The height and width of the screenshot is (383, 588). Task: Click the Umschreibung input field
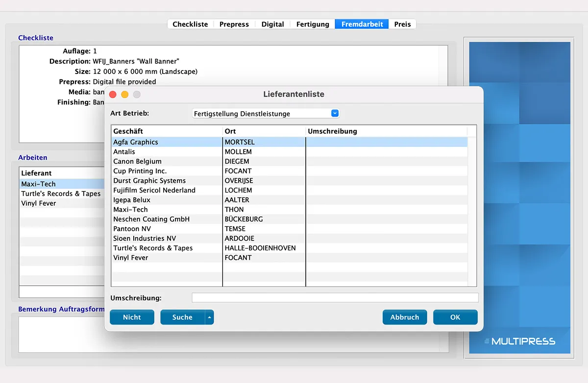[x=335, y=298]
